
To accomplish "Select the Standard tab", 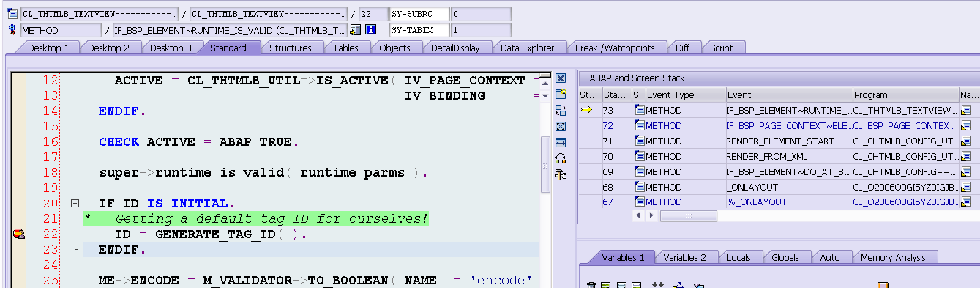I will coord(228,48).
